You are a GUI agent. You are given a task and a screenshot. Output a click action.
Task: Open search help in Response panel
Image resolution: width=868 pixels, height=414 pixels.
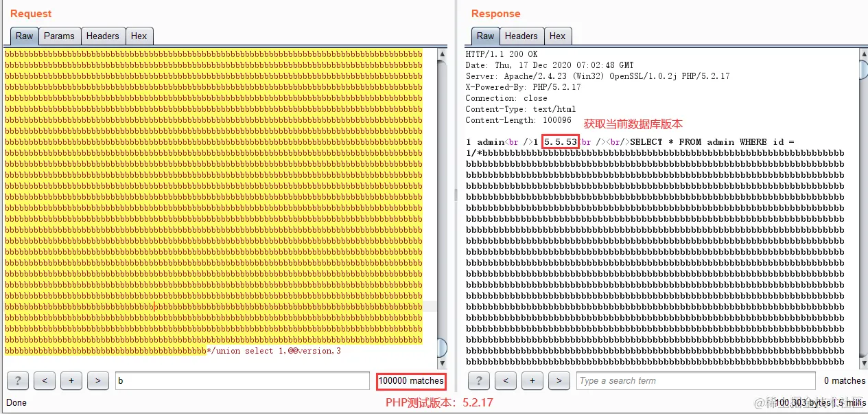[x=479, y=380]
